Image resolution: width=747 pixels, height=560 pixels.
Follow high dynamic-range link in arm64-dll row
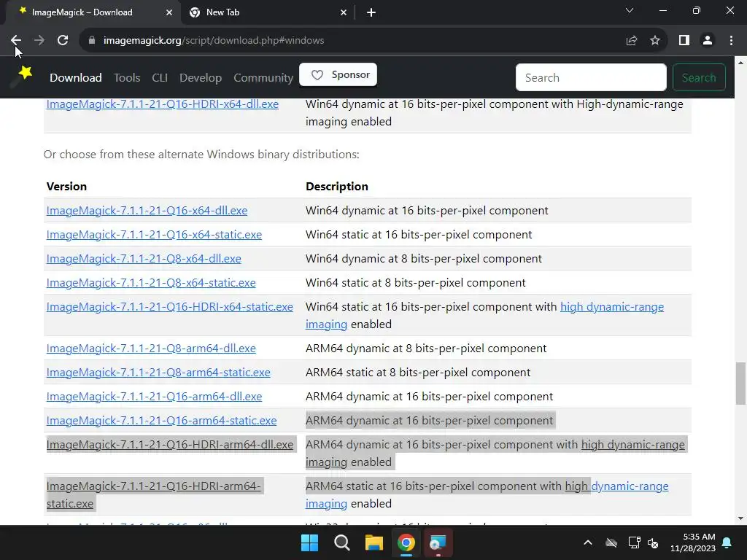[633, 445]
